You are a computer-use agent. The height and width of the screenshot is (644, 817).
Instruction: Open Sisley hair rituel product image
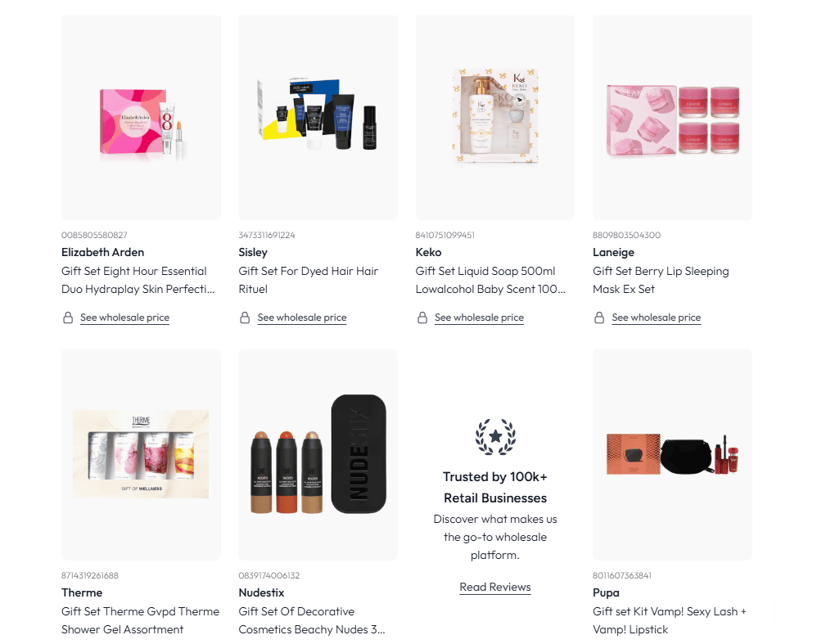[318, 118]
